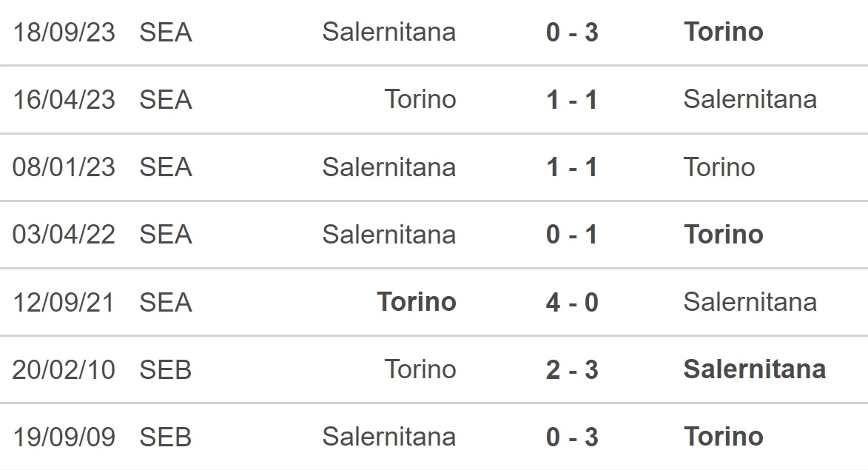Select Torino in the 18/09/23 match
Screen dimensions: 868x470
click(724, 32)
